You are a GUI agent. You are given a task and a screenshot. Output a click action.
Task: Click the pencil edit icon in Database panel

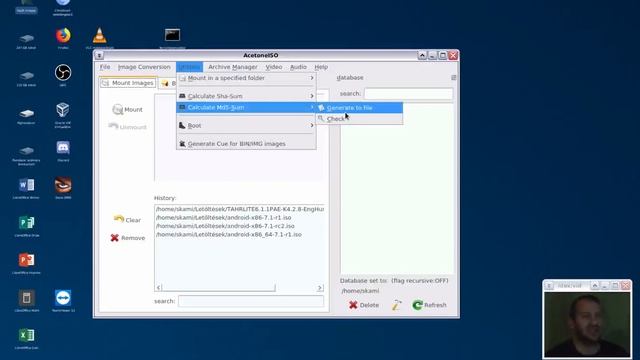(396, 305)
